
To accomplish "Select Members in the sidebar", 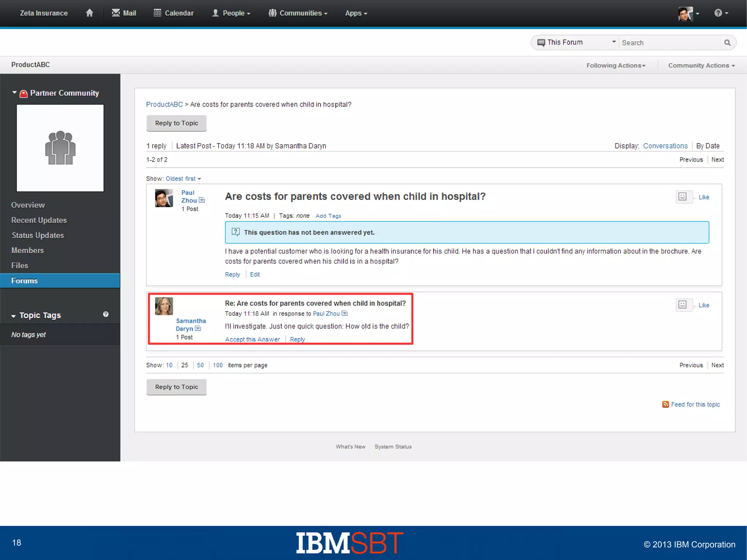I will pos(27,250).
